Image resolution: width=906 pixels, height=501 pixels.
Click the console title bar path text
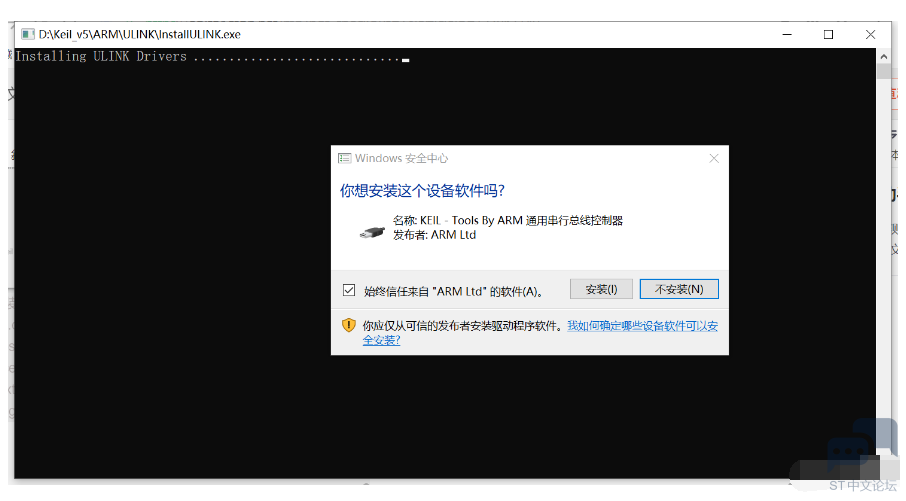click(139, 35)
